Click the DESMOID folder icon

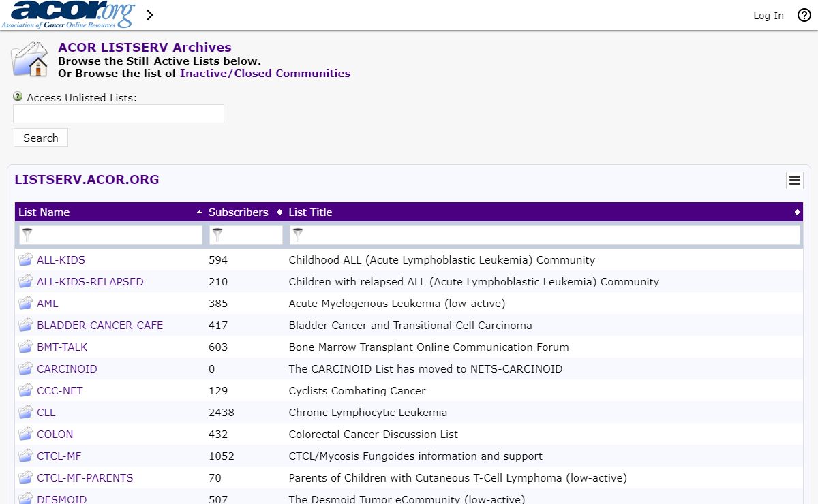point(26,498)
